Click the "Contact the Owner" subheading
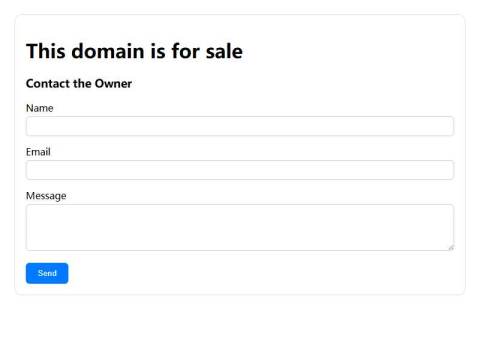Viewport: 480px width, 360px height. 79,83
